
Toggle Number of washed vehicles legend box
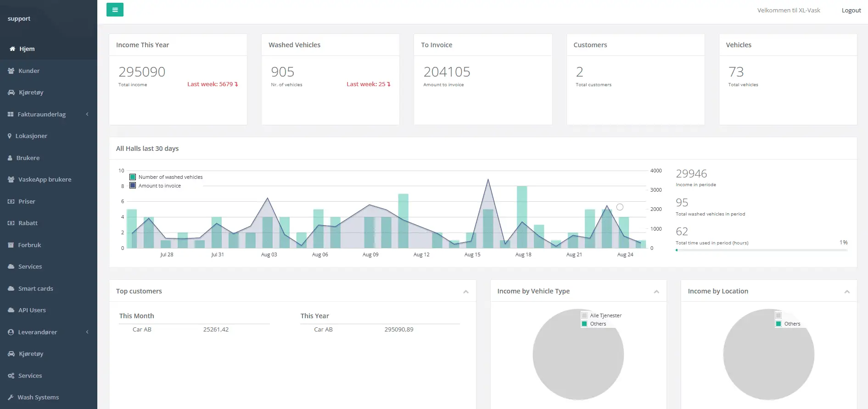tap(133, 177)
